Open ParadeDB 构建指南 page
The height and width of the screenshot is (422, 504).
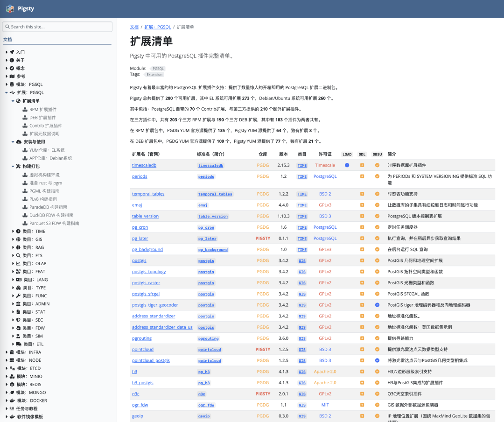(48, 207)
